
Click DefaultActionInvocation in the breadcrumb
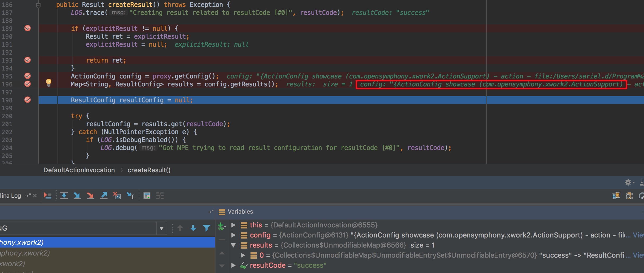point(79,170)
